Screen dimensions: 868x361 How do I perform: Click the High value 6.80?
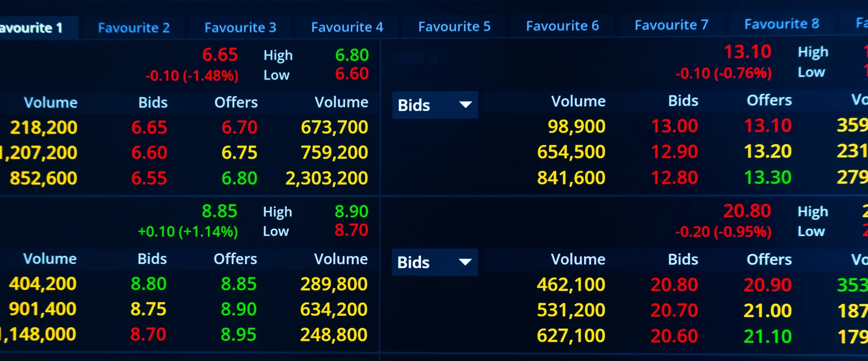point(351,55)
